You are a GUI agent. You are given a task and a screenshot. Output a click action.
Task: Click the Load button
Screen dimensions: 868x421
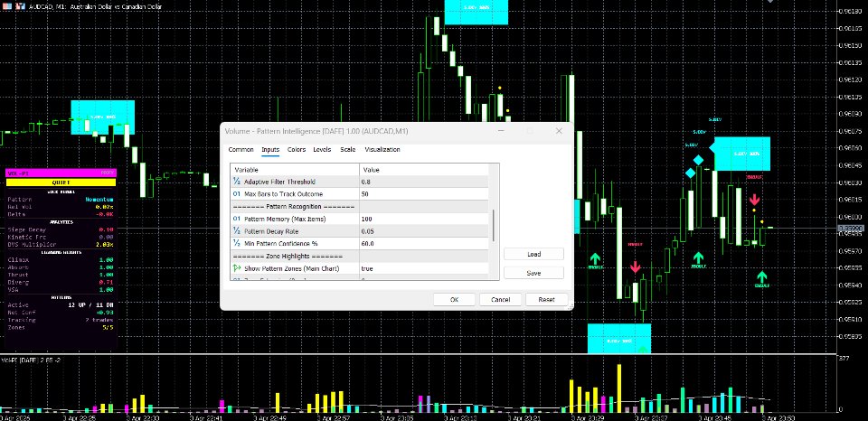(x=533, y=254)
